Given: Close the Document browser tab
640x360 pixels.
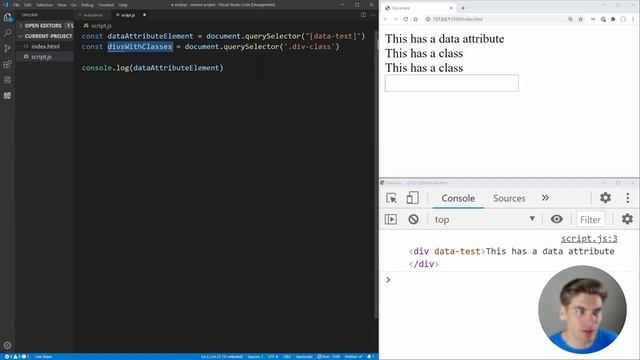Looking at the screenshot, I should [x=451, y=8].
